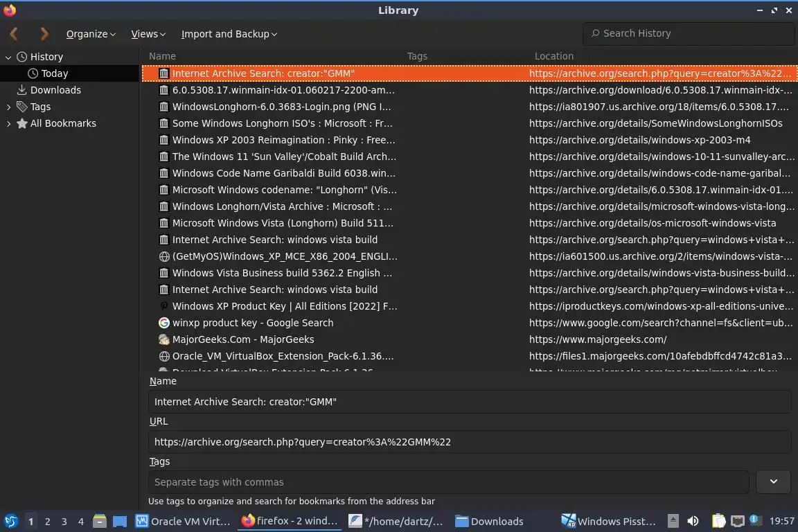Click archive icon of Windows Longhorn/Vista Archive row

click(164, 206)
